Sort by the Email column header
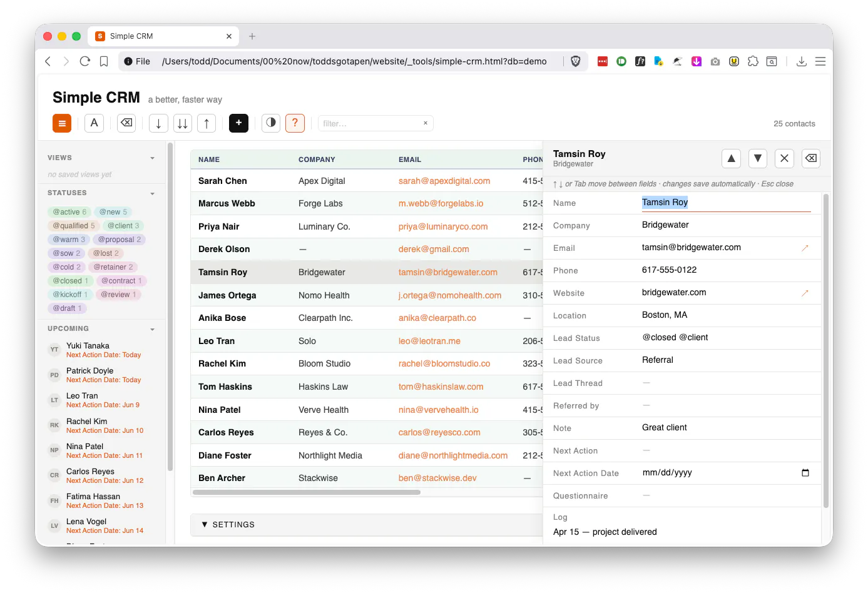 click(410, 160)
